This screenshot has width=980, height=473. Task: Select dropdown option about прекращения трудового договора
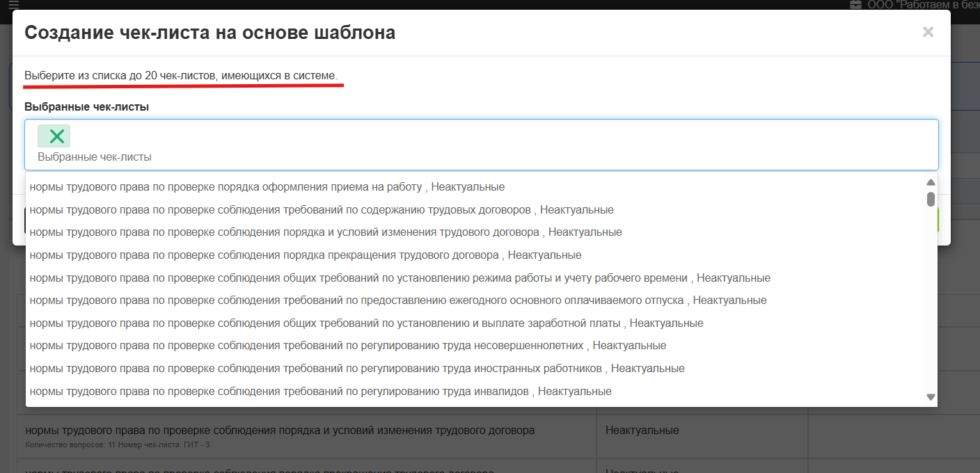[475, 255]
